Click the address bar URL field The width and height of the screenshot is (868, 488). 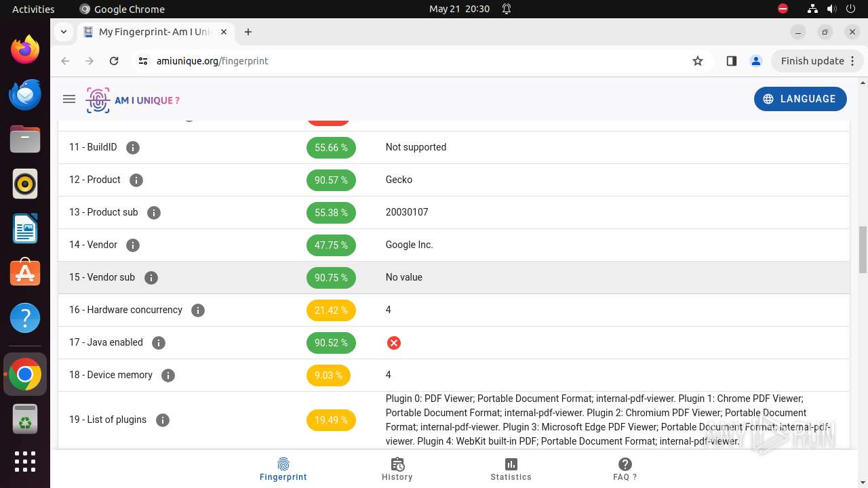point(407,61)
